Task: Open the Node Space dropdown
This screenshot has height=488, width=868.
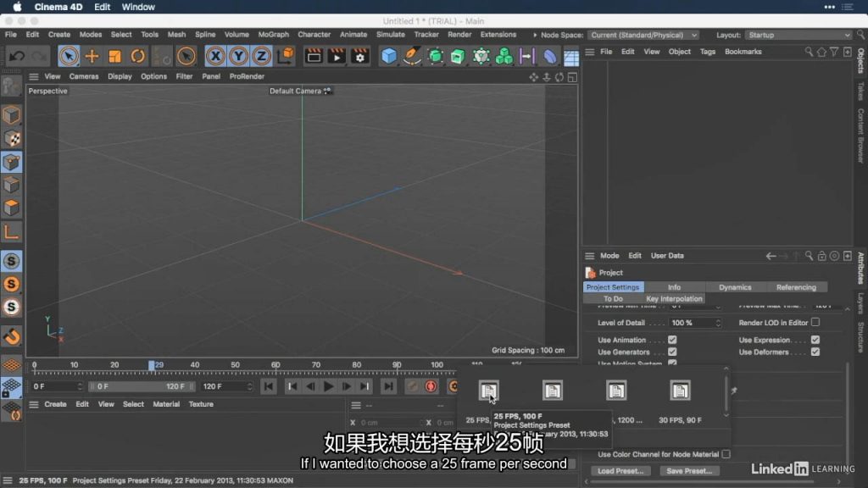Action: 643,35
